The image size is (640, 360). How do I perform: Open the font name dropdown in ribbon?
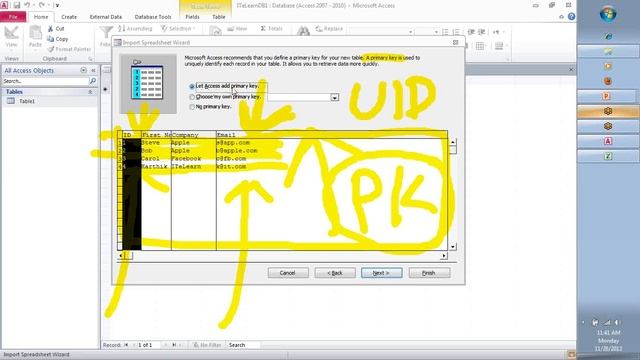pyautogui.click(x=411, y=31)
